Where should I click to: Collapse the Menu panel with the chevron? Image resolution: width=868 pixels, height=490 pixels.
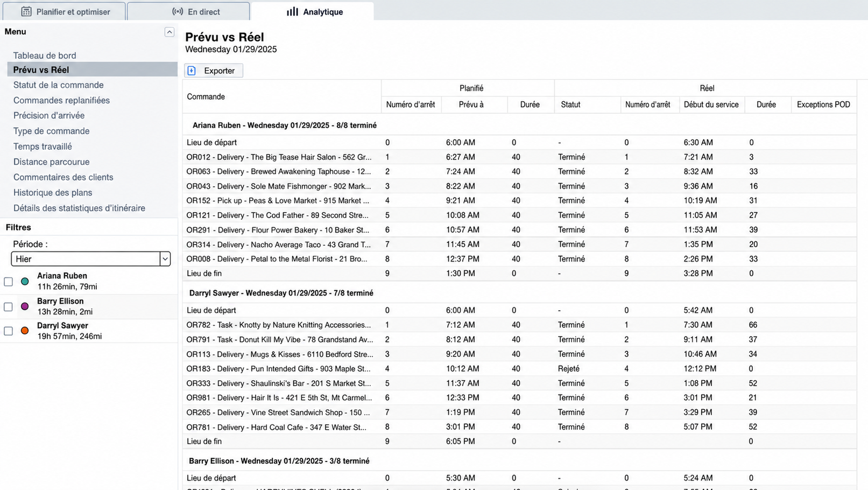click(x=169, y=32)
